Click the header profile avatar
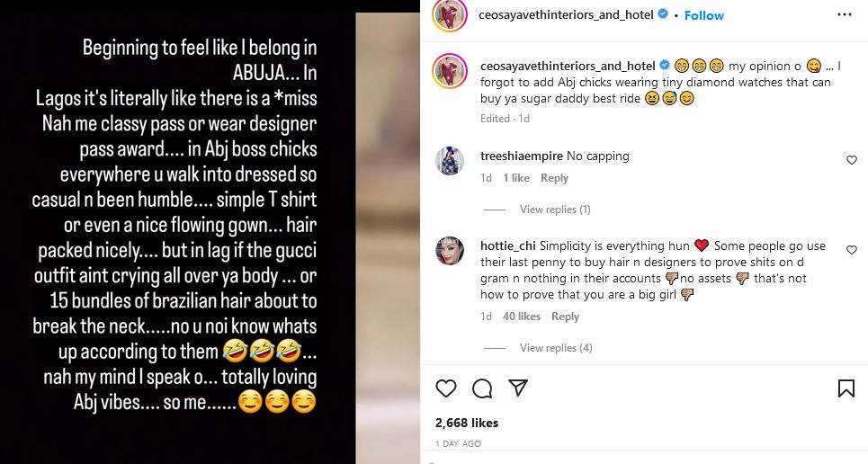868x464 pixels. click(450, 15)
